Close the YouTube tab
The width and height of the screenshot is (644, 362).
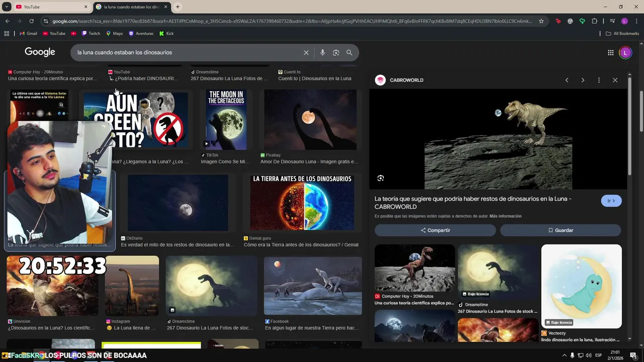click(x=86, y=7)
